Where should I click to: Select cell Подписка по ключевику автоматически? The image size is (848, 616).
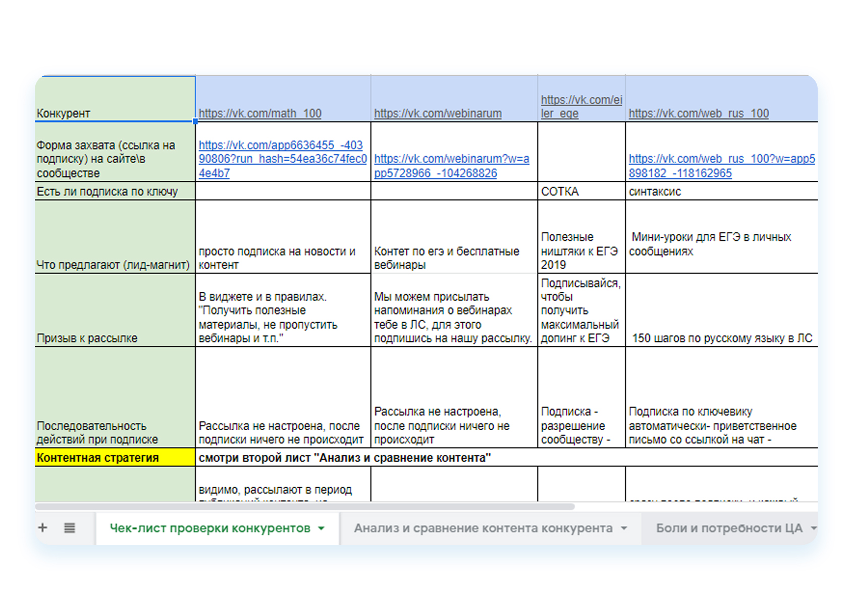coord(722,397)
